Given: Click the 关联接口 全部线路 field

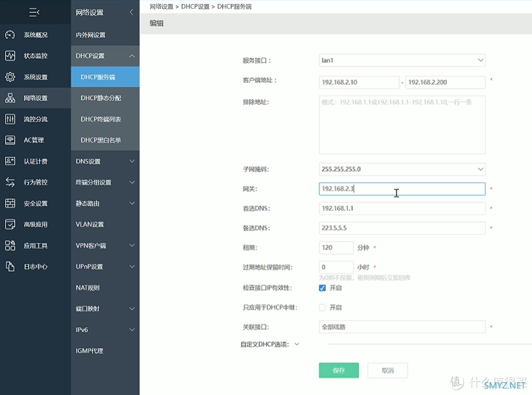Looking at the screenshot, I should 402,327.
